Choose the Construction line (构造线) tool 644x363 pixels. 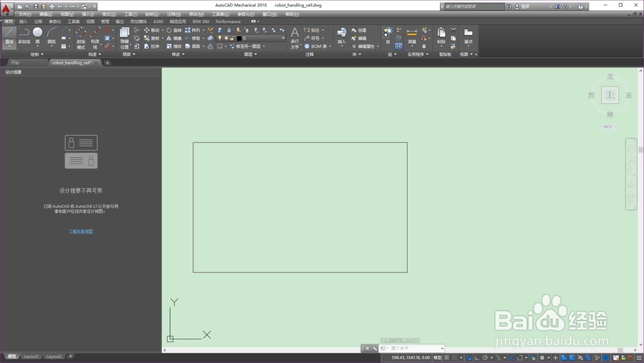95,38
